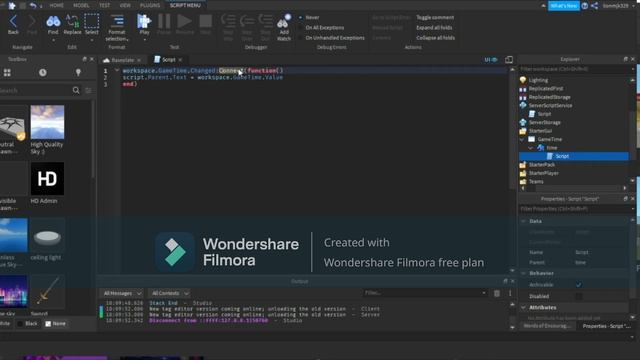640x360 pixels.
Task: Open the VIEW ribbon tab
Action: pos(125,5)
